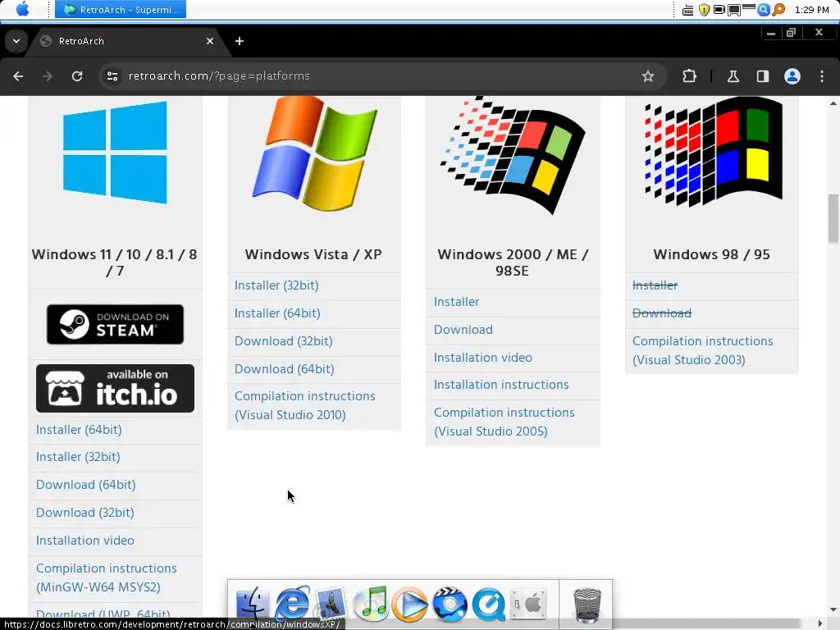Click the scrollbar down arrow
This screenshot has height=630, width=840.
click(x=833, y=609)
